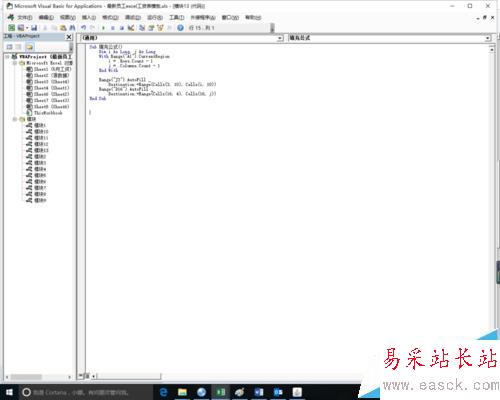Redo the last edit
This screenshot has height=400, width=500.
point(93,28)
